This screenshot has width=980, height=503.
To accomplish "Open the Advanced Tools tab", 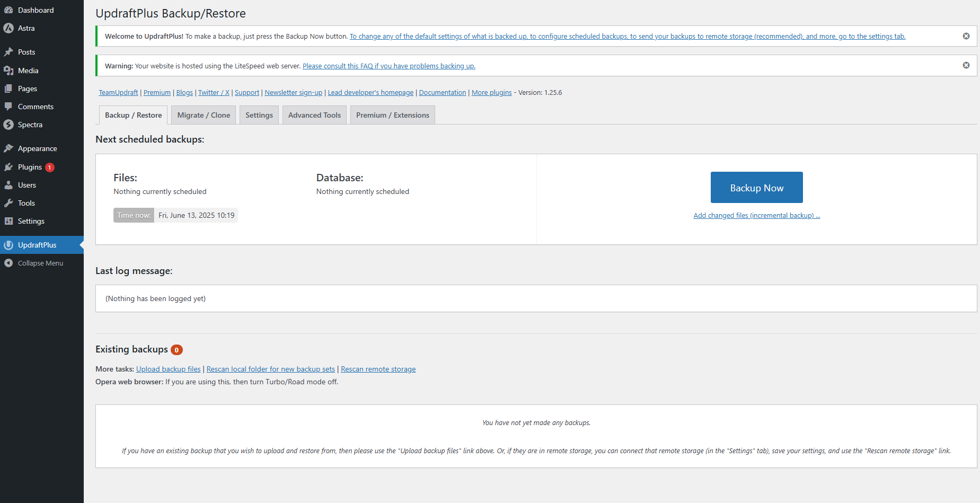I will (314, 115).
